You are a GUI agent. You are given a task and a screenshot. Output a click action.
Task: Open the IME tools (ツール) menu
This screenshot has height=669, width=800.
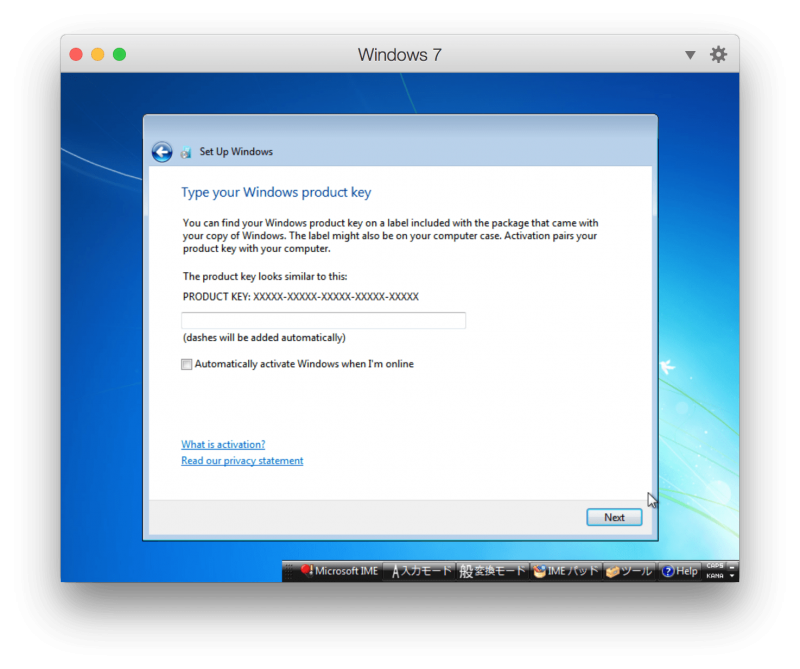[629, 571]
